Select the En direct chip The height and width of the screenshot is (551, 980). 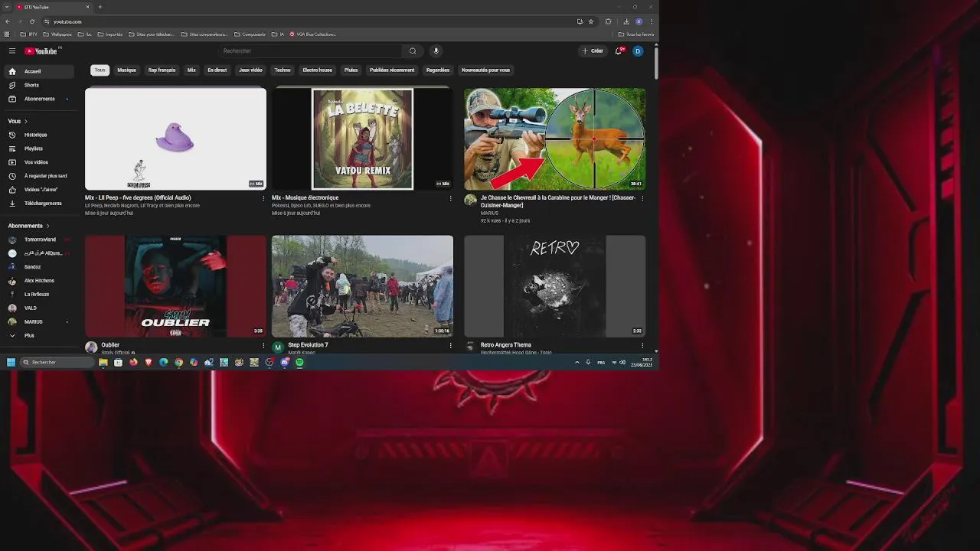[x=217, y=70]
